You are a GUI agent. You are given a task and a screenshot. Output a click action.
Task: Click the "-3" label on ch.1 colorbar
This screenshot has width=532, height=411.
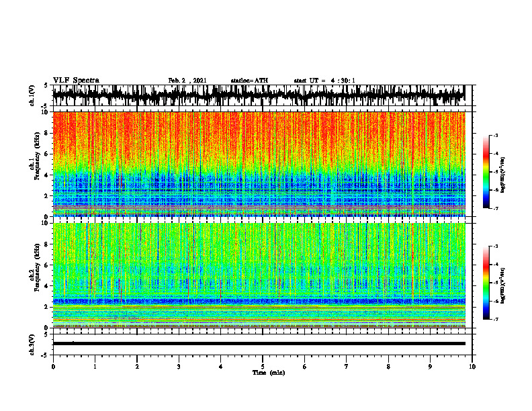(496, 135)
